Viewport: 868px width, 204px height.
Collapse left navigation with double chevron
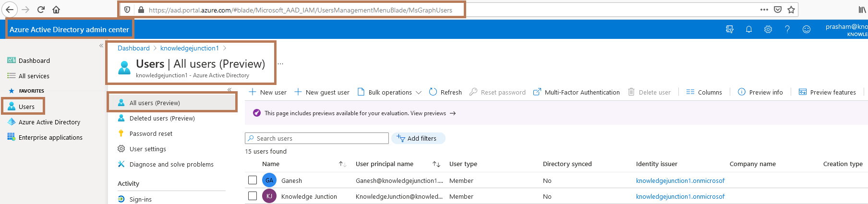point(101,46)
